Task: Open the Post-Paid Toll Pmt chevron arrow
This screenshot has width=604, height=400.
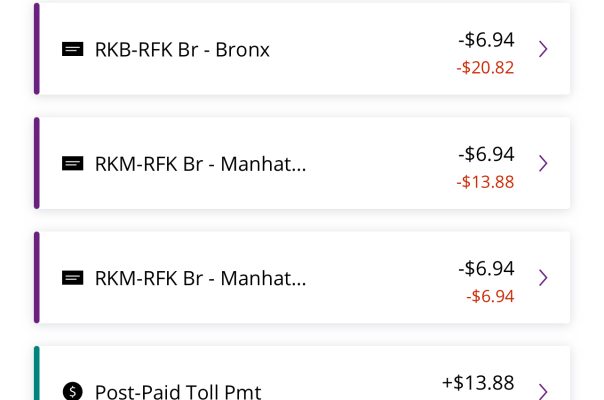Action: pos(543,391)
